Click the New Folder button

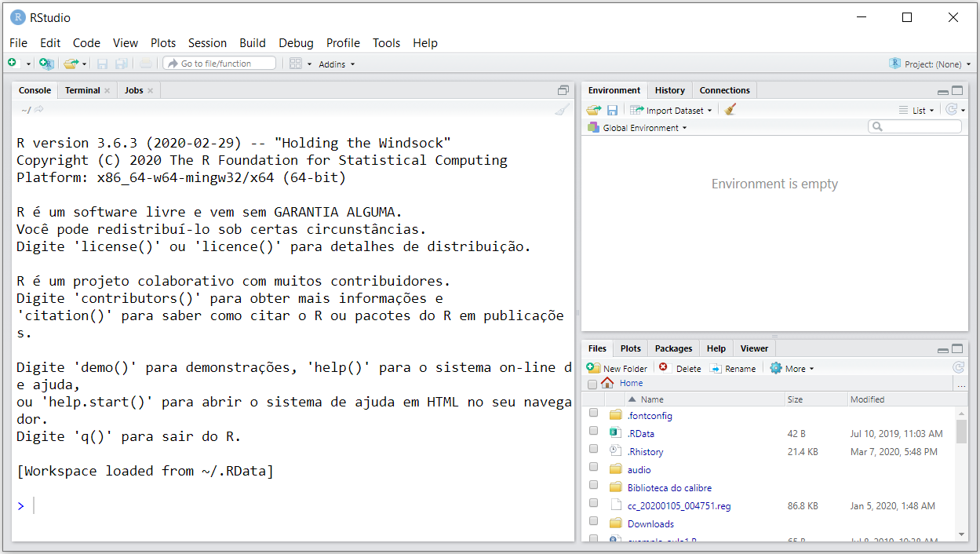618,368
